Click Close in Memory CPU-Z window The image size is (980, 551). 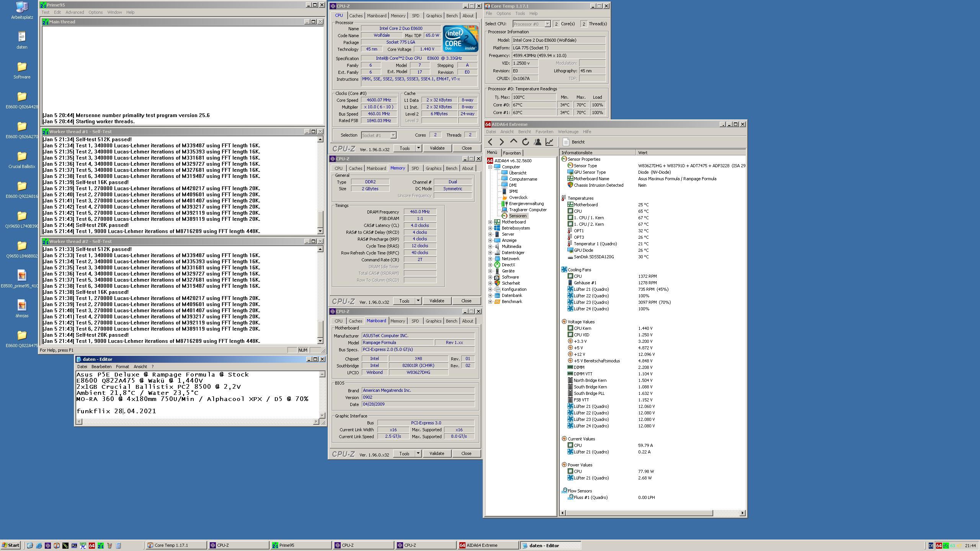click(466, 301)
